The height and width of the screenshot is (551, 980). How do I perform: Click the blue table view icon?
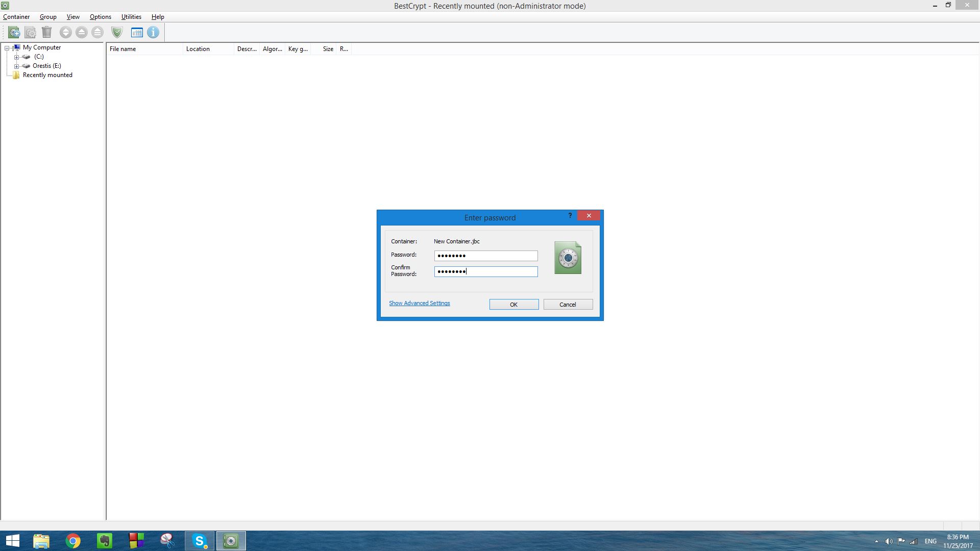click(137, 32)
